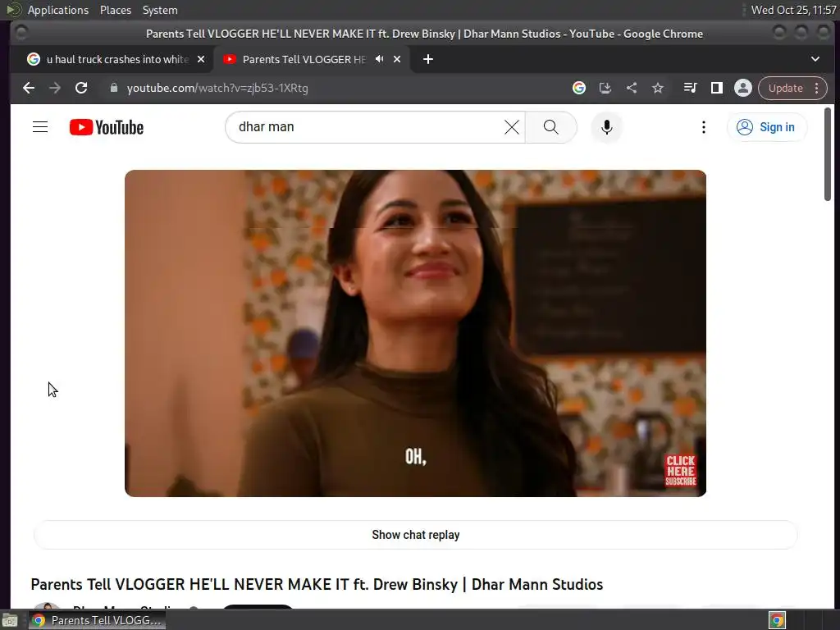Screen dimensions: 840x630
Task: Click the browser forward arrow
Action: click(55, 88)
